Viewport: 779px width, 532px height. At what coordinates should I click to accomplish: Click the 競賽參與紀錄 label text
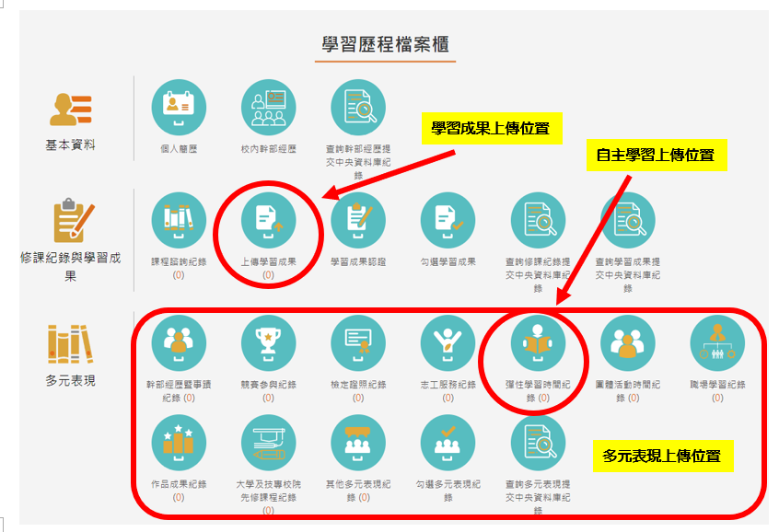click(x=268, y=385)
